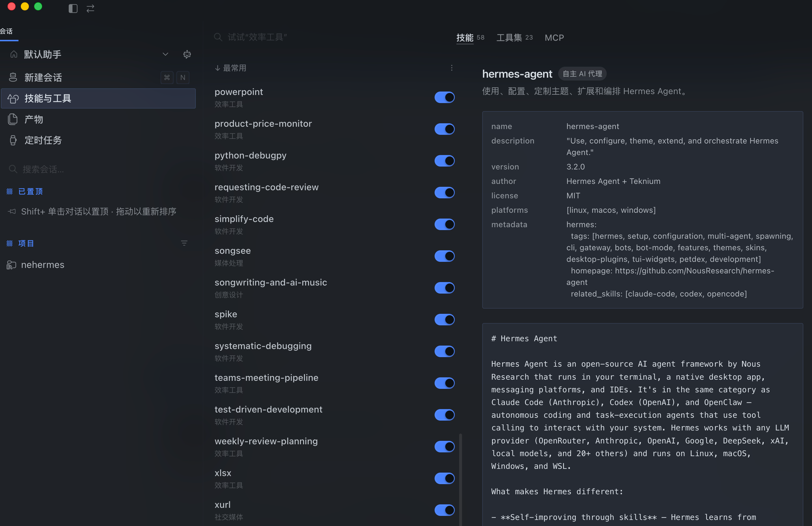The image size is (812, 526).
Task: Open assistant settings icon beside 默认助手
Action: point(187,54)
